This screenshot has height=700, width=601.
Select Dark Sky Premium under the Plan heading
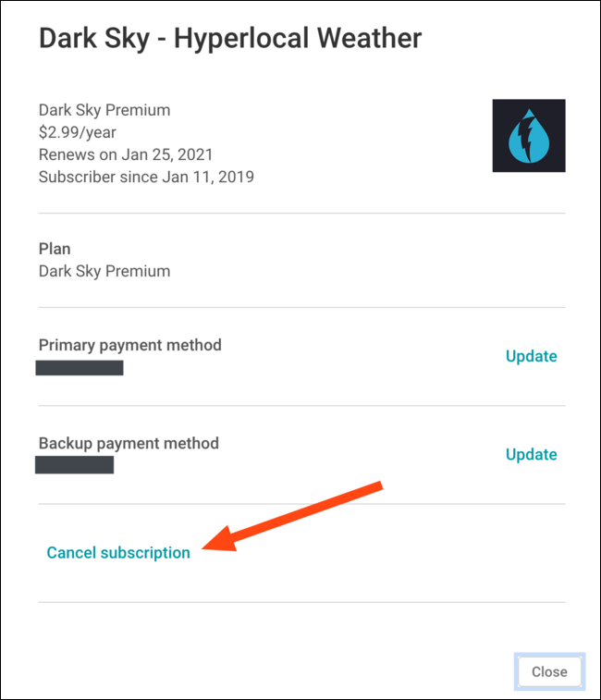coord(104,271)
